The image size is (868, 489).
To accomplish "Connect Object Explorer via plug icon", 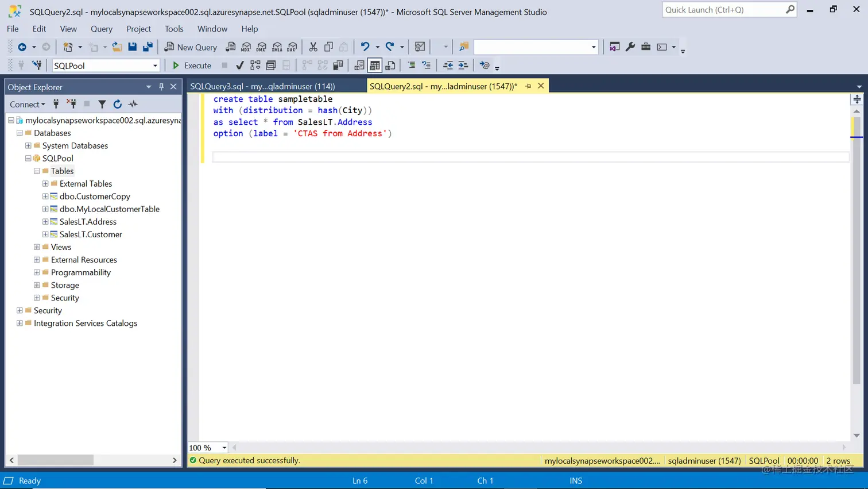I will (56, 104).
